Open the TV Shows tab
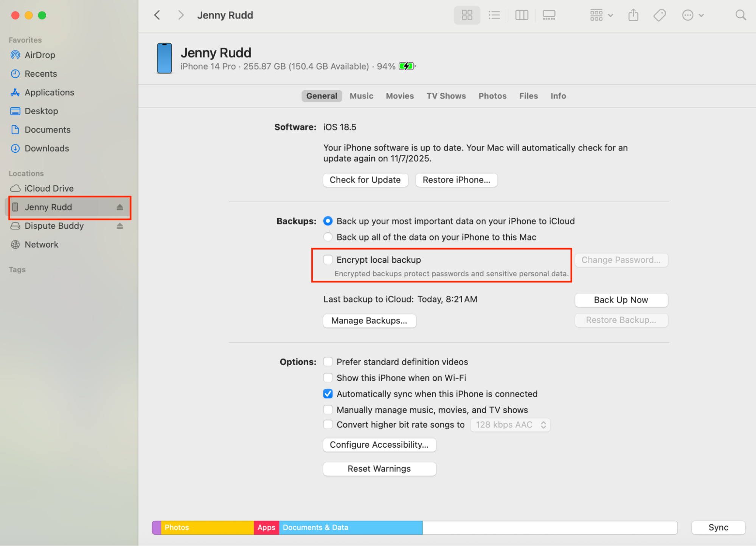This screenshot has width=756, height=546. [x=446, y=96]
